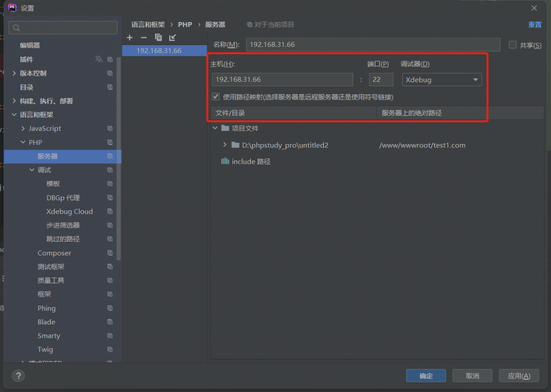Expand the D:\phpstudy_pro\untitled2 mapping node
The height and width of the screenshot is (392, 551).
click(225, 145)
